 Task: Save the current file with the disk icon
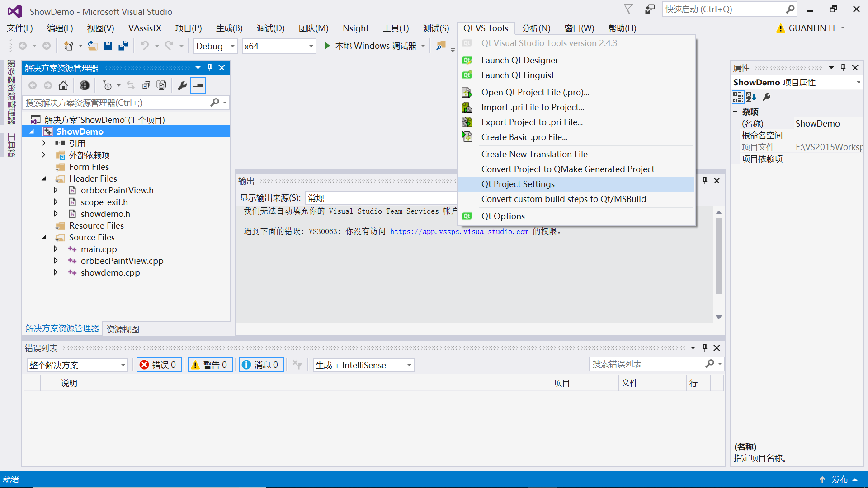pos(108,45)
